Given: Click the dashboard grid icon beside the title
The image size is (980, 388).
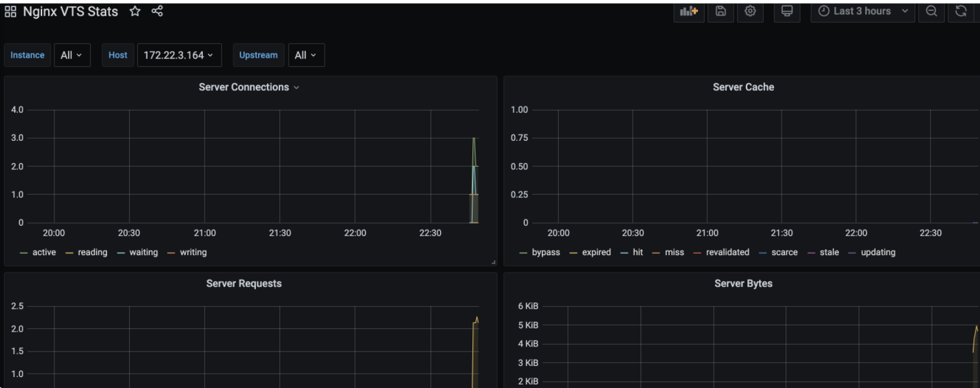Looking at the screenshot, I should pyautogui.click(x=10, y=12).
